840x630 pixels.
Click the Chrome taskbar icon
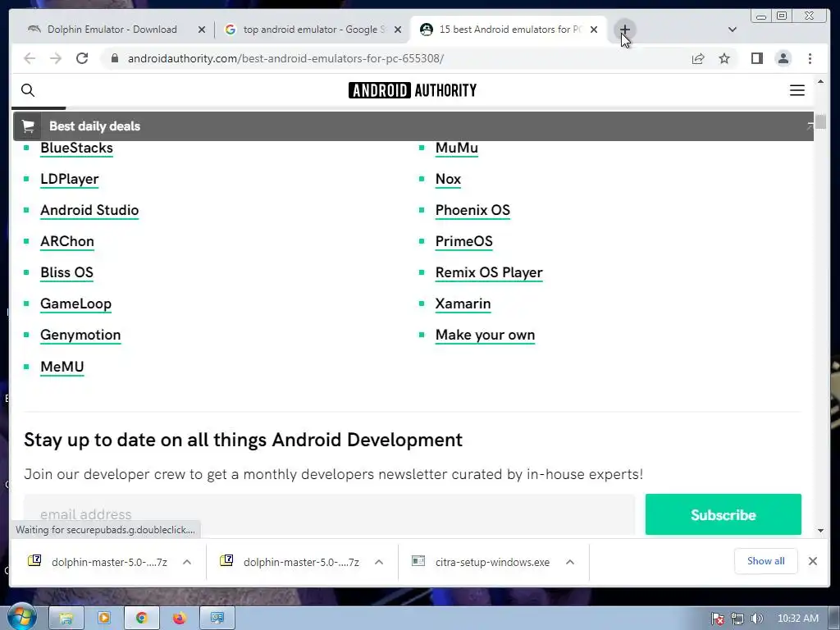tap(141, 619)
